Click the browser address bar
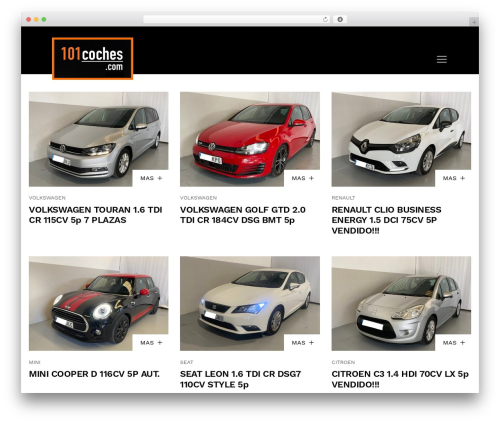Image resolution: width=500 pixels, height=423 pixels. [x=237, y=19]
